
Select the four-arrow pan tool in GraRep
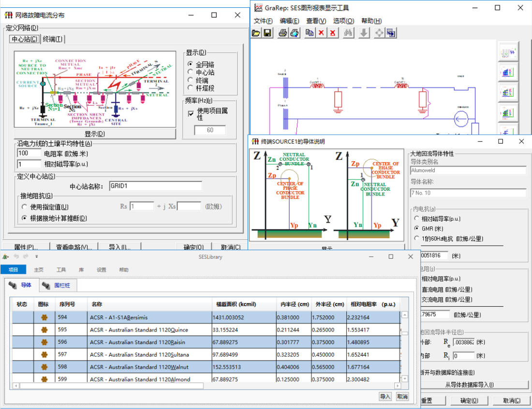380,33
